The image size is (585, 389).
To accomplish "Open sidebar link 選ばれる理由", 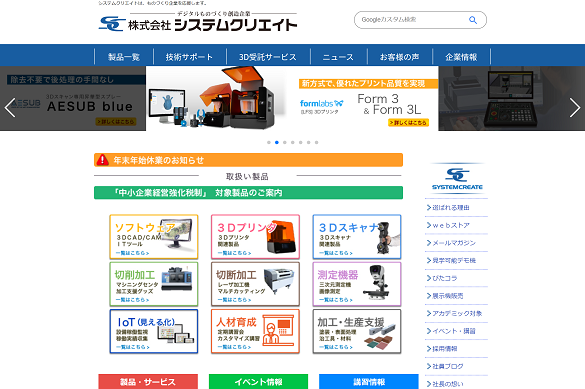I will (x=451, y=208).
